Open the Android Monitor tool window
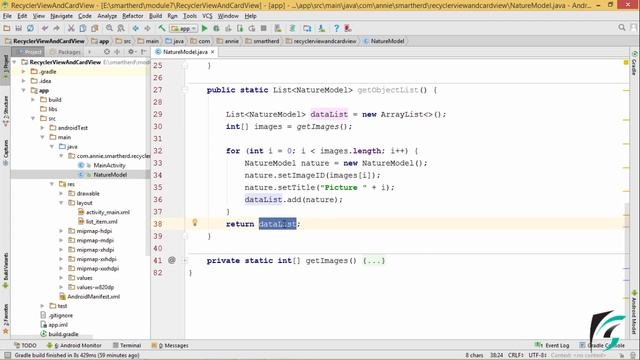Viewport: 640px width, 360px height. point(74,345)
